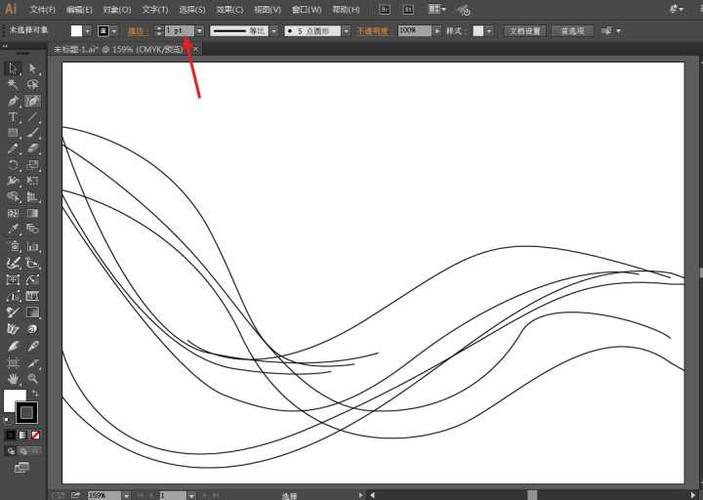Select the Free Transform tool

(32, 181)
